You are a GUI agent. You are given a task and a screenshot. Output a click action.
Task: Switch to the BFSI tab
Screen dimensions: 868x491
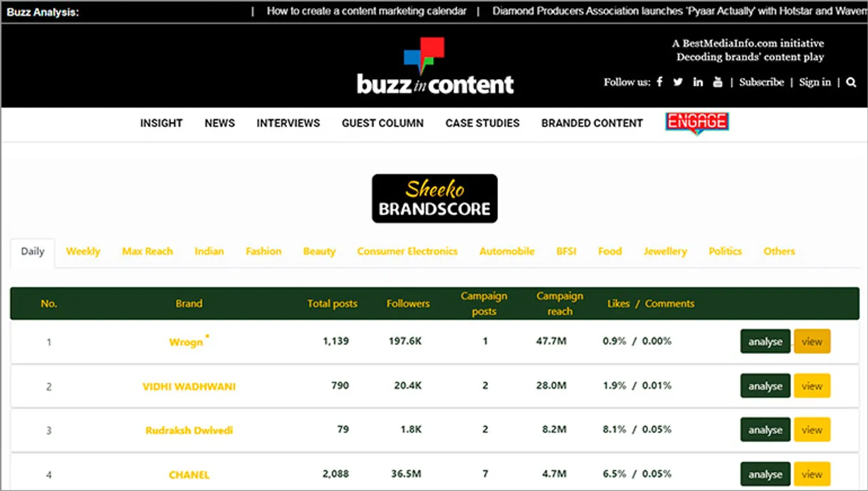pos(566,252)
